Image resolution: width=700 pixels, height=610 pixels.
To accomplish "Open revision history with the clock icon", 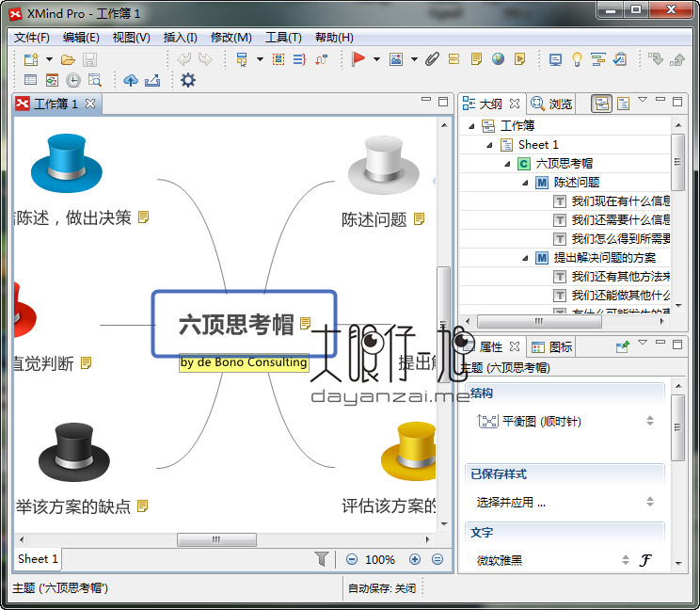I will pyautogui.click(x=73, y=80).
